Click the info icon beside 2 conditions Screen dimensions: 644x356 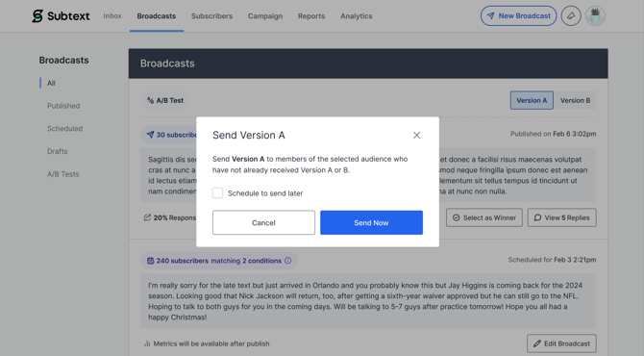point(288,261)
